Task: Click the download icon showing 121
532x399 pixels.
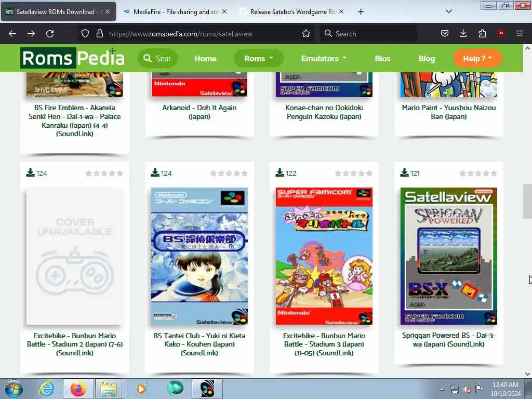Action: click(x=404, y=173)
